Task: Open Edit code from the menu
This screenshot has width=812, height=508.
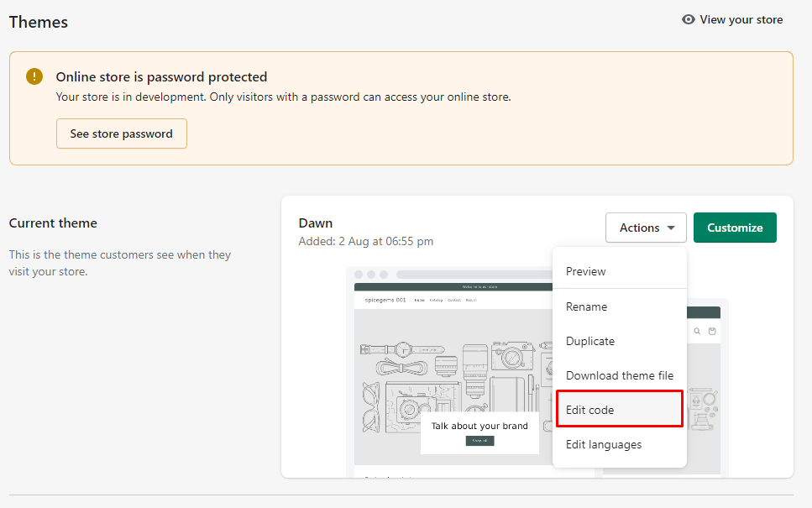Action: tap(589, 410)
